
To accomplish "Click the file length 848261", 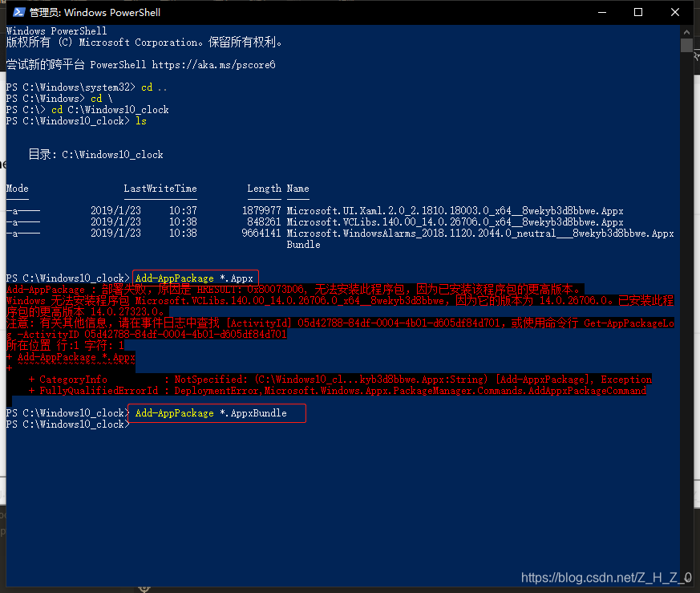I will [265, 222].
